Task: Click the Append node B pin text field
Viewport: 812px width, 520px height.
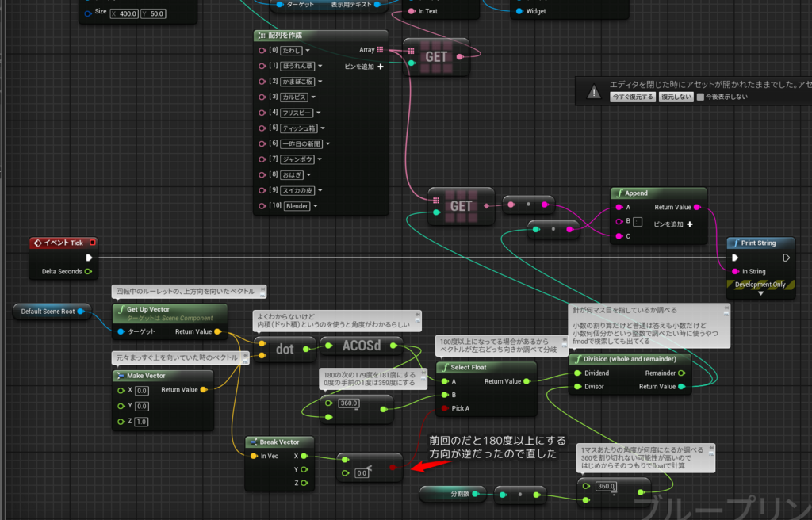Action: [638, 222]
